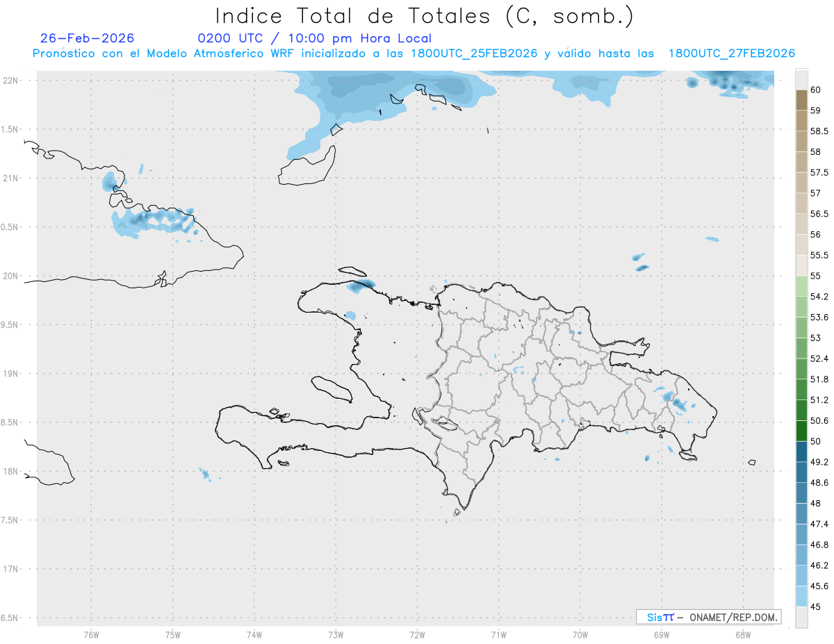The image size is (834, 644).
Task: Select the light green band between 54.2 and 55
Action: pos(801,286)
